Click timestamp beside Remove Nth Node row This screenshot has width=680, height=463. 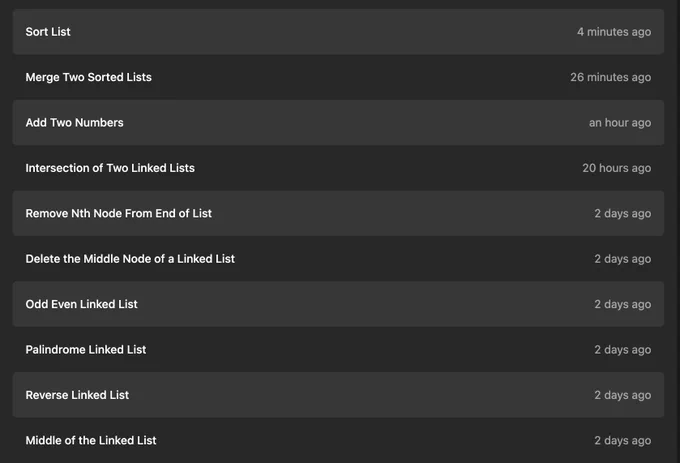point(622,213)
